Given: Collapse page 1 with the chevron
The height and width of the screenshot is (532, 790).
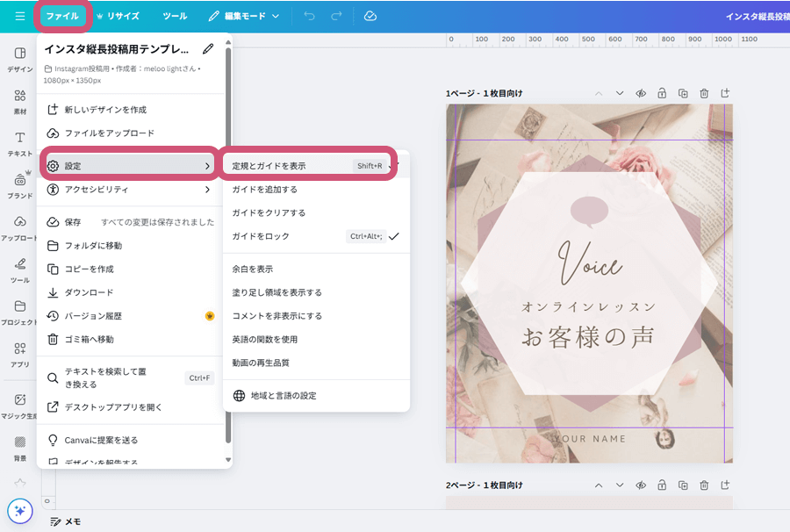Looking at the screenshot, I should coord(599,92).
